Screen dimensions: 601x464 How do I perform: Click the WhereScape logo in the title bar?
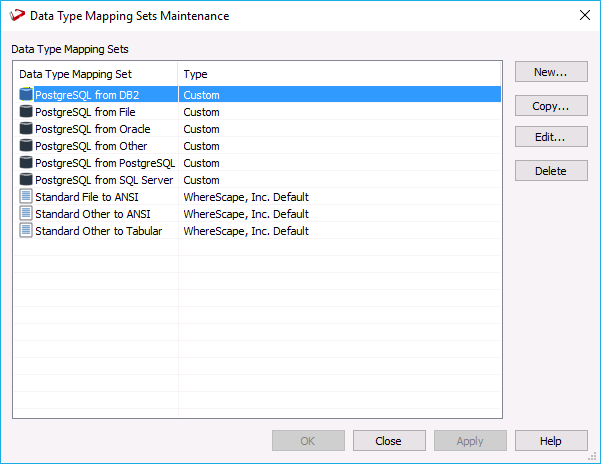16,16
